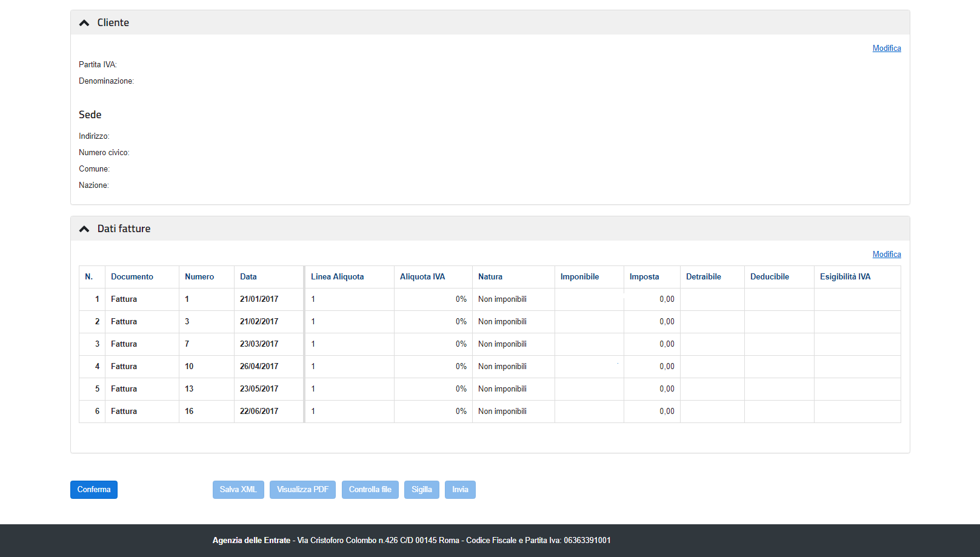Click invoice row dated 26/04/2017
980x557 pixels.
[259, 367]
